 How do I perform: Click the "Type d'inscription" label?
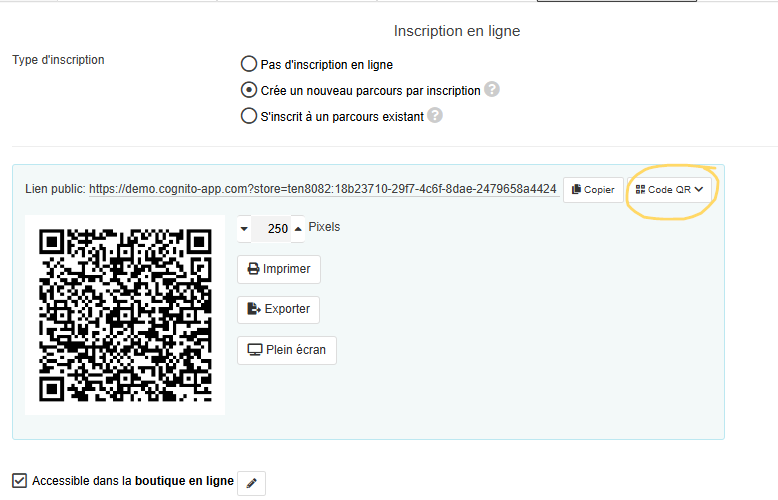58,60
